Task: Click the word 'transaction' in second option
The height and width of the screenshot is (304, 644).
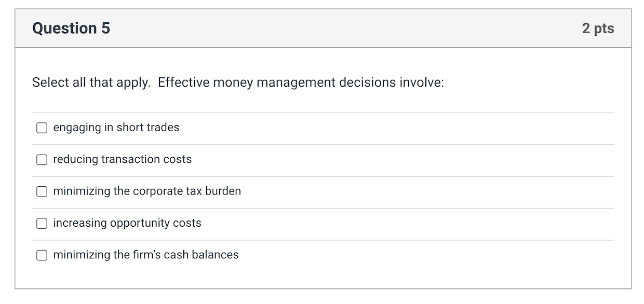Action: 131,160
